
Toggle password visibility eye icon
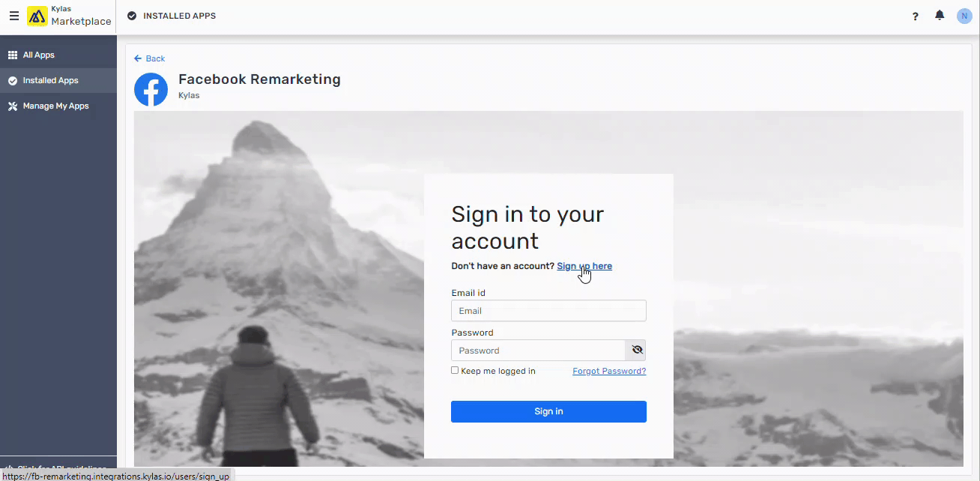(636, 350)
